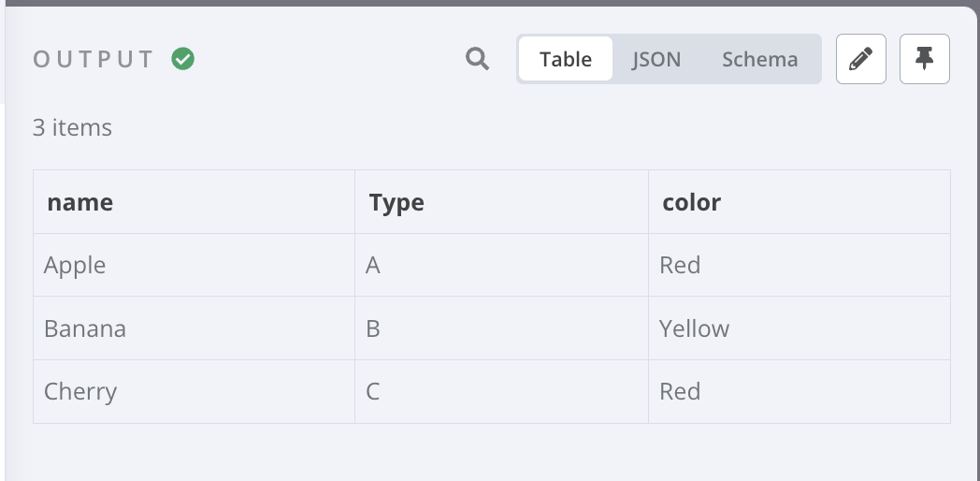Click the color column header
The height and width of the screenshot is (481, 980).
coord(800,202)
